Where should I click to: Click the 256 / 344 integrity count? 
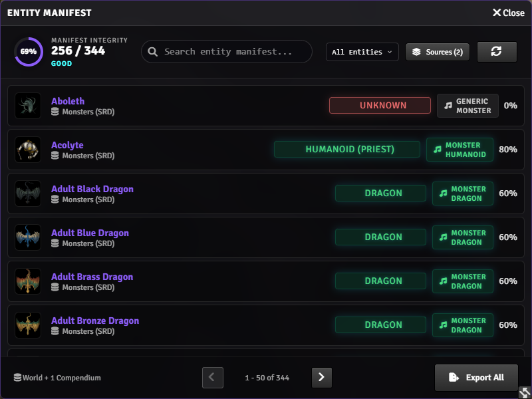[x=78, y=51]
